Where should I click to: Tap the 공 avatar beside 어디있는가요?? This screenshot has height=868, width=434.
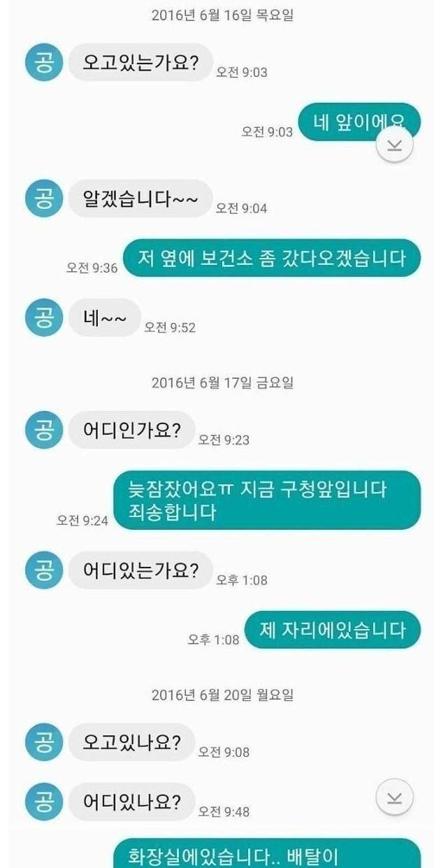[44, 570]
